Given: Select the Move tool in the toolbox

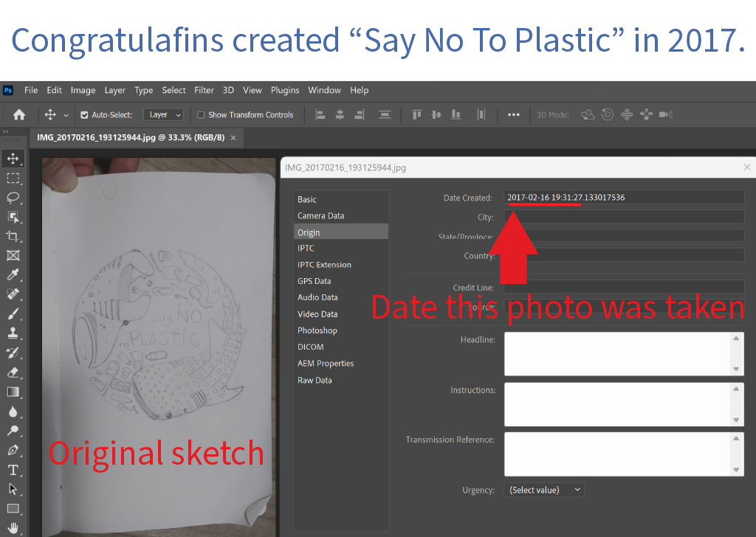Looking at the screenshot, I should point(13,159).
